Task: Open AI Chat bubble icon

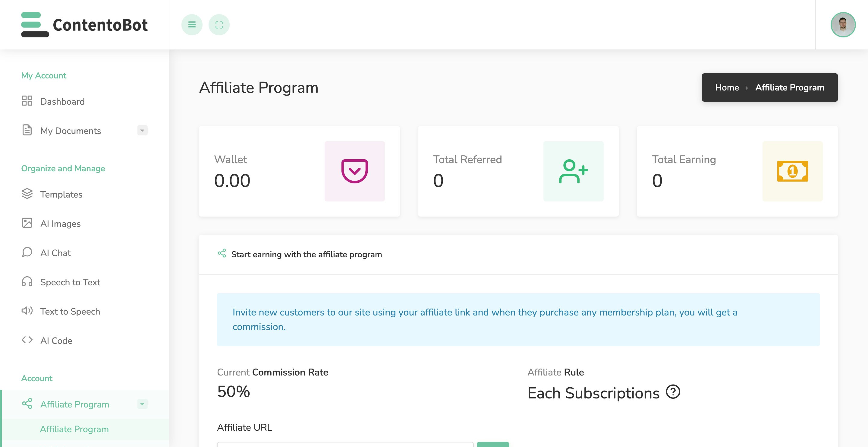Action: pyautogui.click(x=27, y=252)
